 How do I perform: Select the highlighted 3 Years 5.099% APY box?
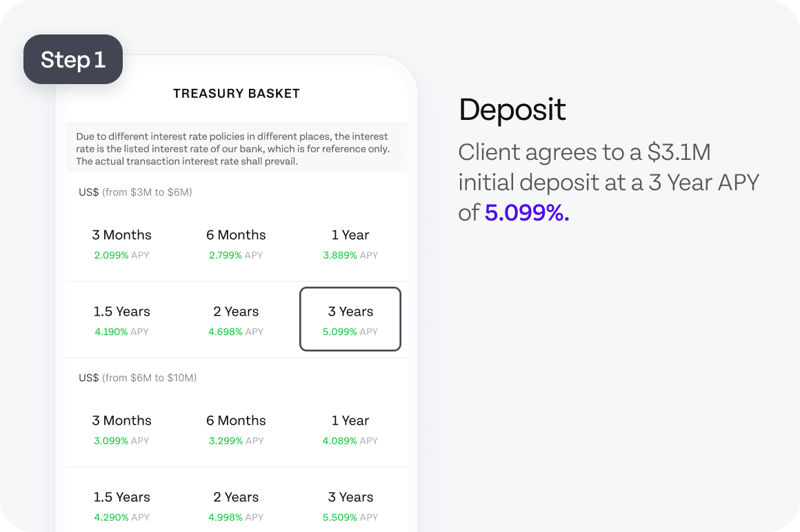point(350,319)
